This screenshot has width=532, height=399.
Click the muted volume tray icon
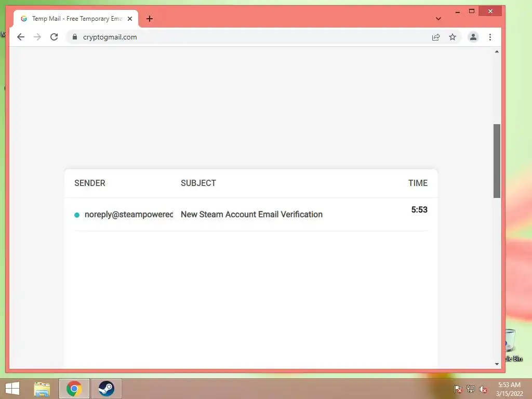[483, 389]
